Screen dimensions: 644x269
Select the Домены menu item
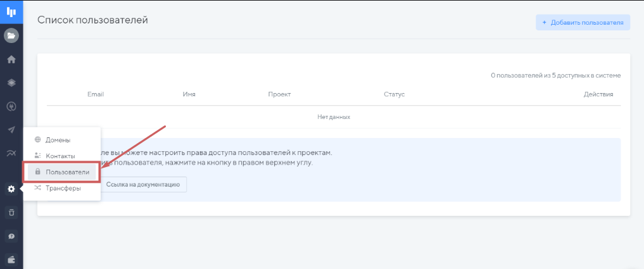(x=58, y=140)
